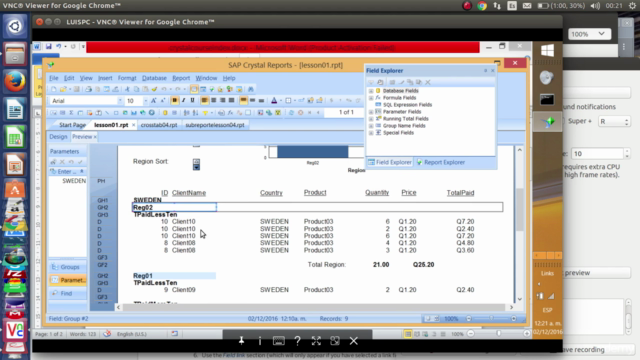
Task: Open the borders dropdown arrow
Action: pyautogui.click(x=295, y=101)
